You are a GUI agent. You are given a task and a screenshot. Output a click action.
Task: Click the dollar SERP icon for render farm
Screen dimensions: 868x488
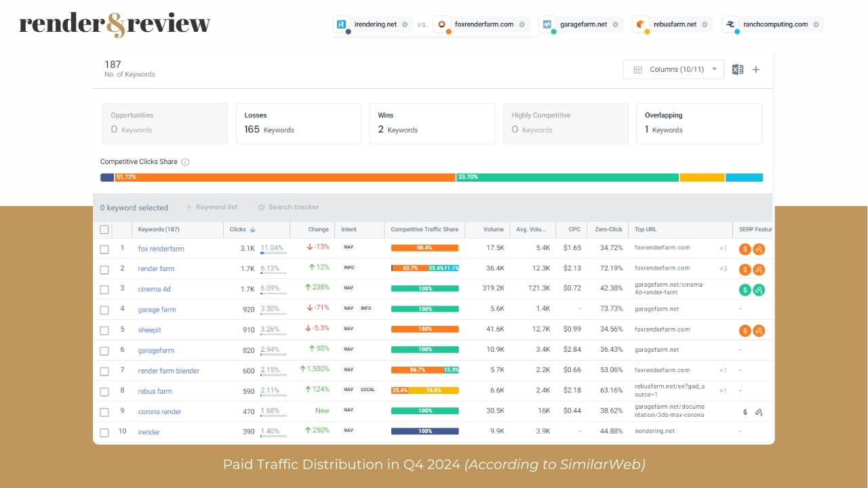(745, 269)
